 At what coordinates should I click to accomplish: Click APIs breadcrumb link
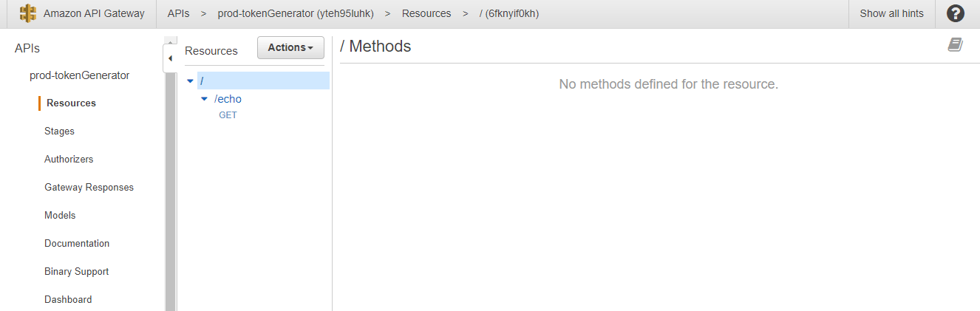[178, 13]
